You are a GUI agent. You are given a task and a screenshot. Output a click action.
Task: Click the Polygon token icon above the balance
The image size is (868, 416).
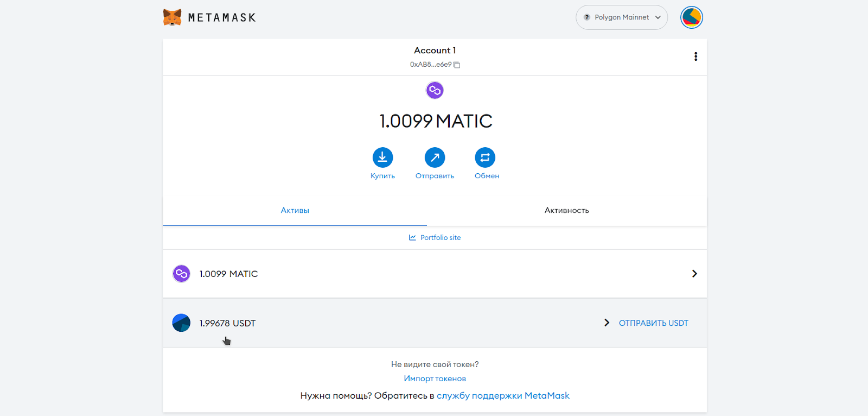point(435,90)
